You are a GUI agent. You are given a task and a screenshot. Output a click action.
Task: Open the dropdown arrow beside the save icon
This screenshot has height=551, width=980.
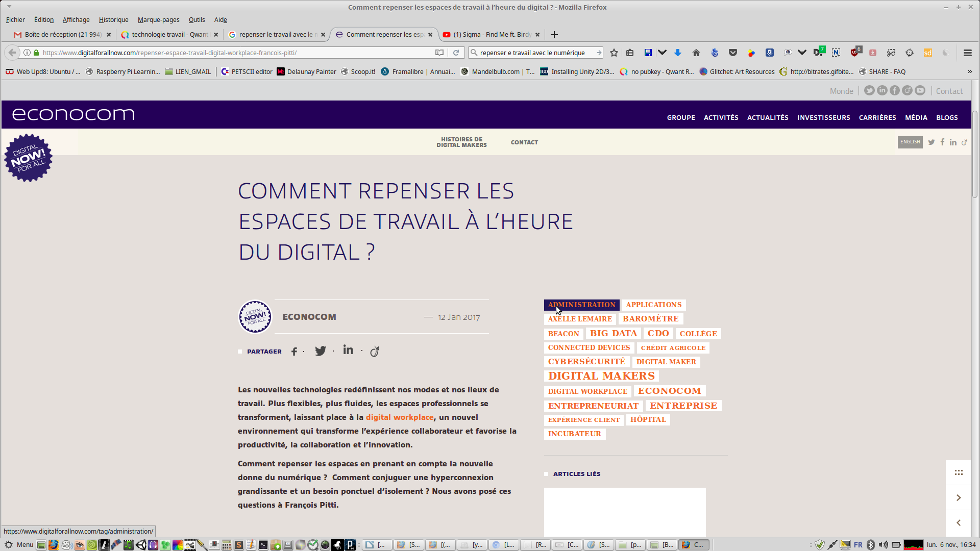(x=662, y=53)
